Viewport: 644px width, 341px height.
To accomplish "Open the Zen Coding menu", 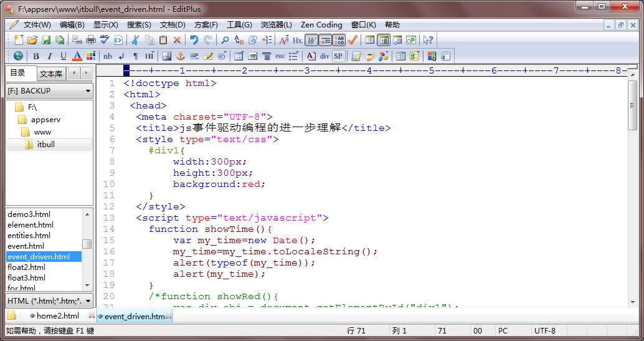I will (321, 25).
